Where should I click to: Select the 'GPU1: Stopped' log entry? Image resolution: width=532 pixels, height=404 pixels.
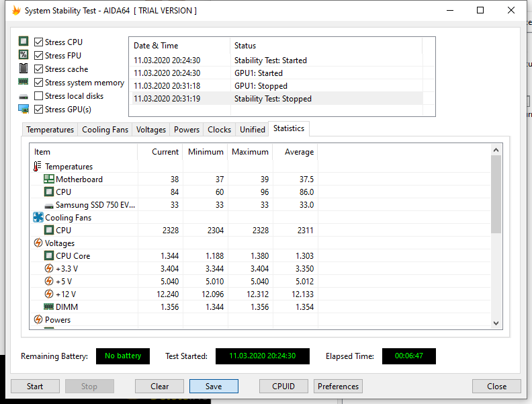(276, 86)
